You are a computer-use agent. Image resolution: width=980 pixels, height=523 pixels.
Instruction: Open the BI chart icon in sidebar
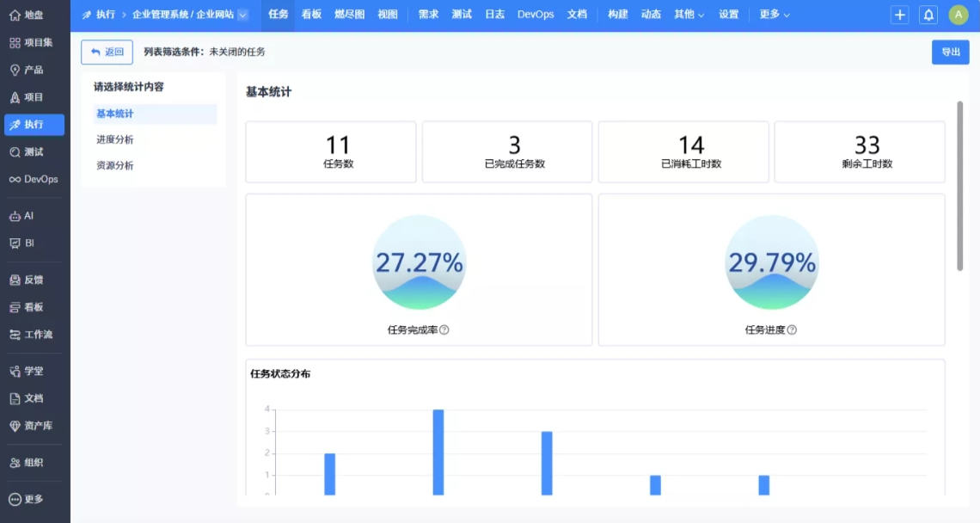pos(15,243)
